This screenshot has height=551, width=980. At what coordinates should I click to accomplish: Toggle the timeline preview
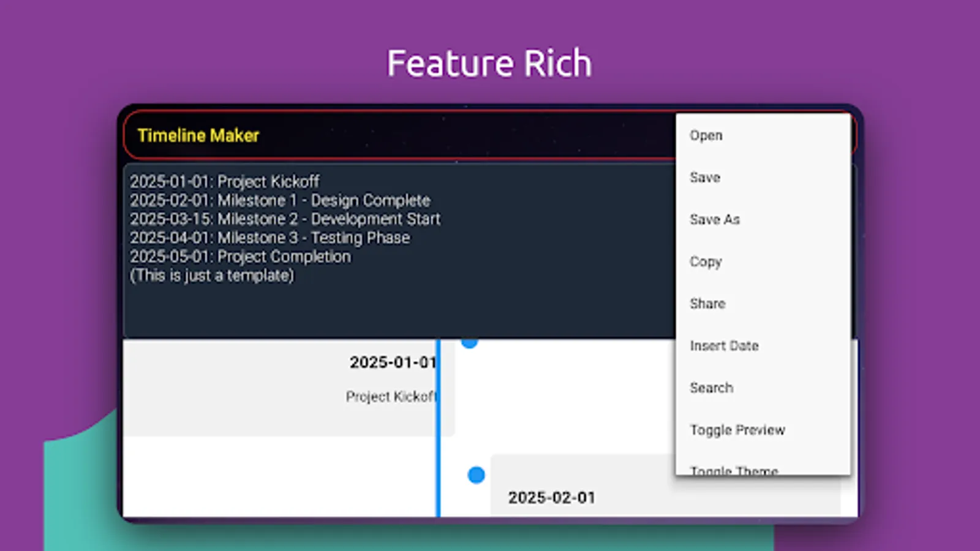pyautogui.click(x=737, y=430)
